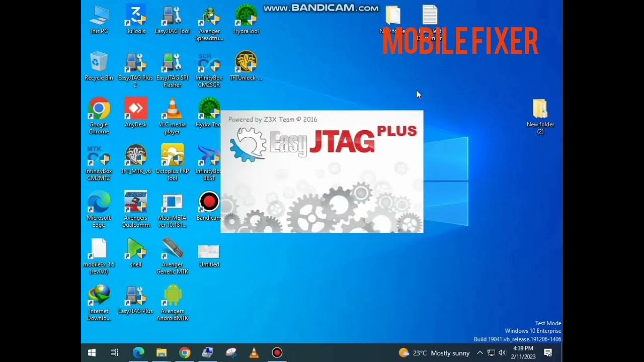Select the EasyJTAG Tool desktop shortcut
The image size is (644, 362).
coord(172,20)
